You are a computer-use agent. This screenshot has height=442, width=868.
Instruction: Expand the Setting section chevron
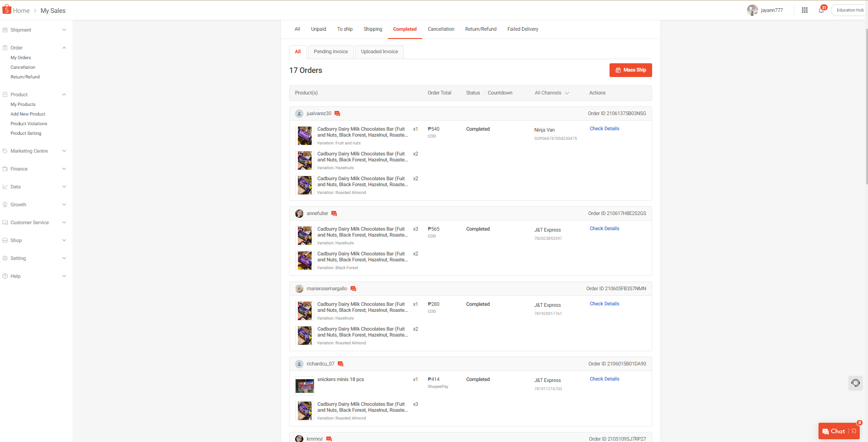pos(64,259)
